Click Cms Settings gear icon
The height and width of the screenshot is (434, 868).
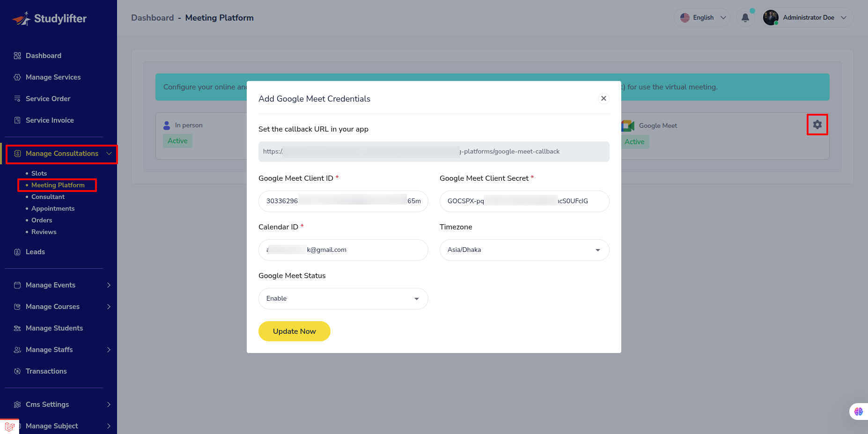(x=17, y=405)
